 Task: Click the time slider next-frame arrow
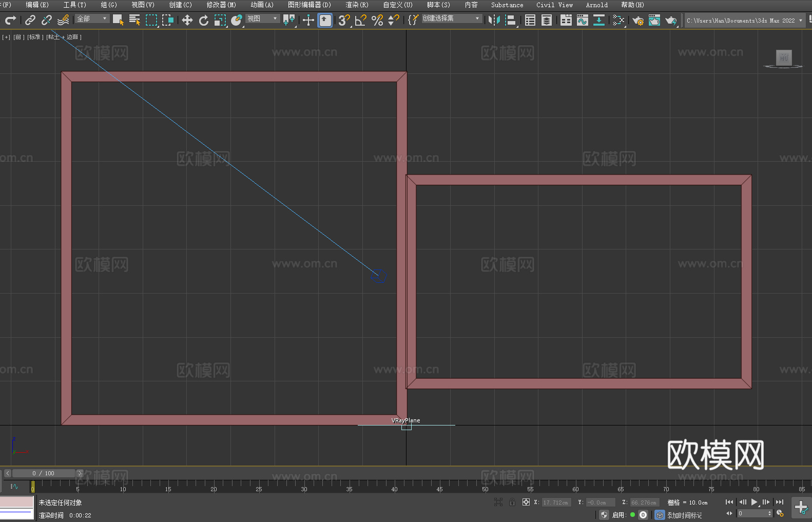[80, 473]
